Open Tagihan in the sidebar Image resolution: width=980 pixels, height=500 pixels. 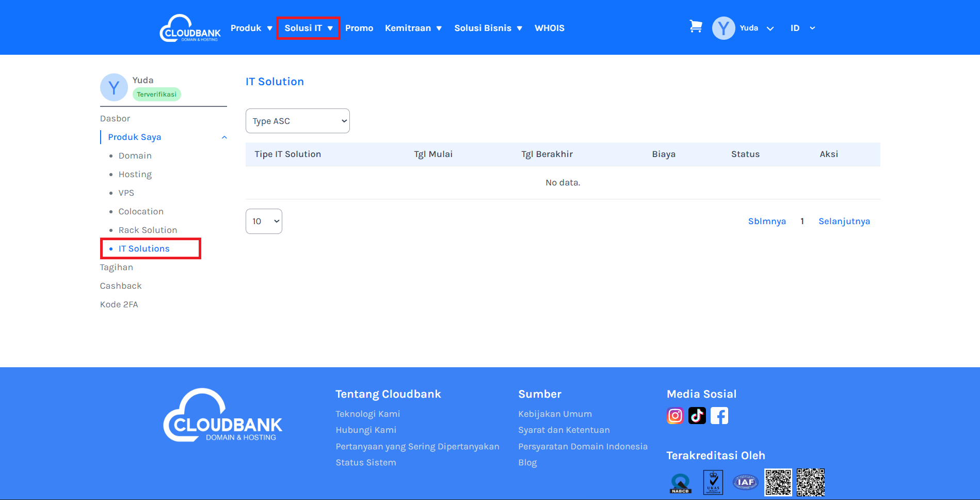[x=117, y=268]
